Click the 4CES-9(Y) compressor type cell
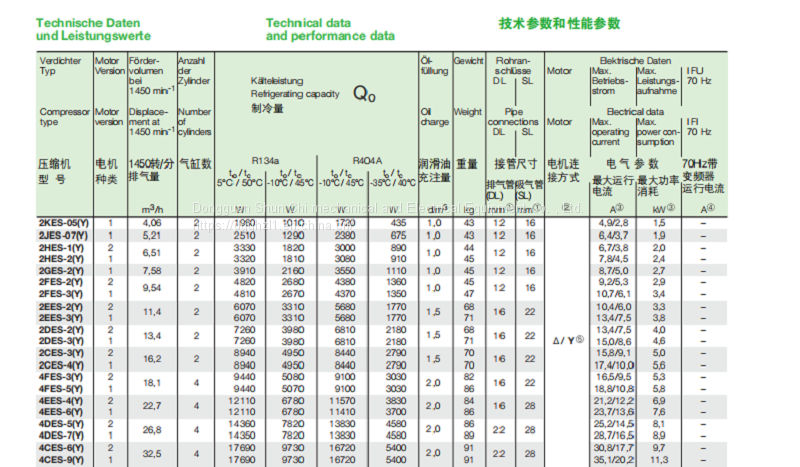 point(62,460)
